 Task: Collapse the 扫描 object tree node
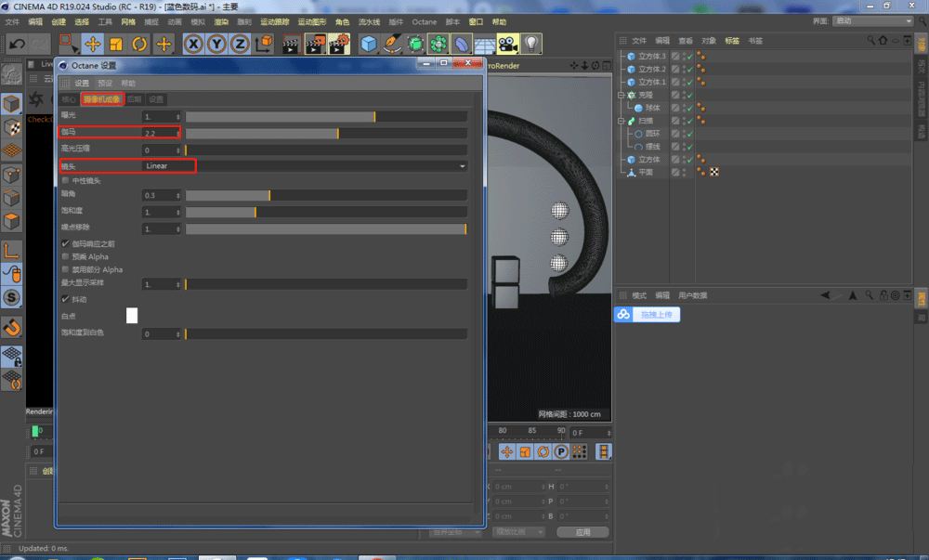(621, 121)
